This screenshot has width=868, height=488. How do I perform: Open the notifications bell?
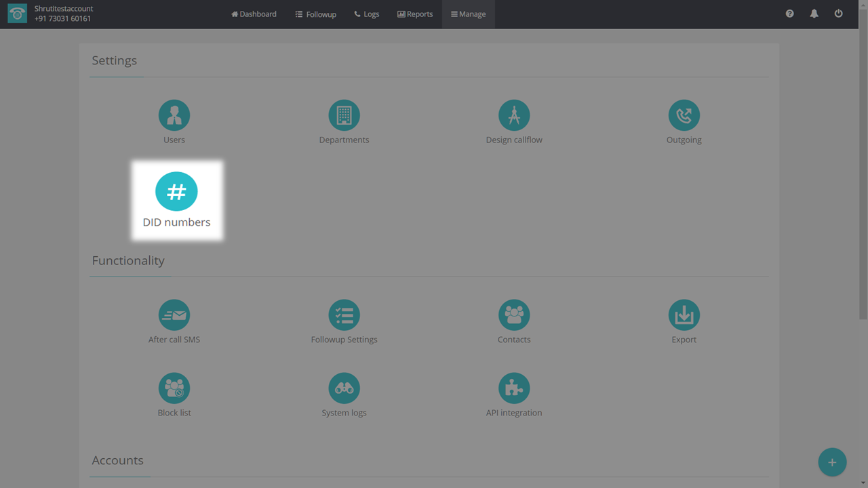pos(814,14)
